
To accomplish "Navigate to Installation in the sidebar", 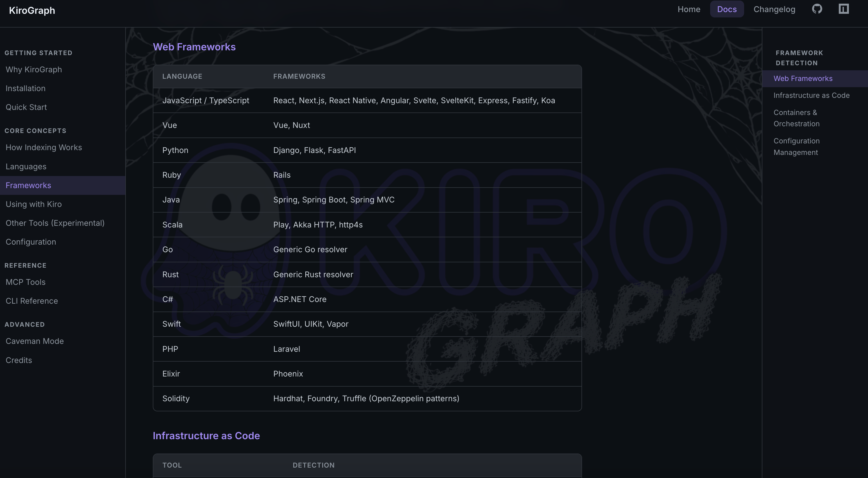I will [26, 88].
